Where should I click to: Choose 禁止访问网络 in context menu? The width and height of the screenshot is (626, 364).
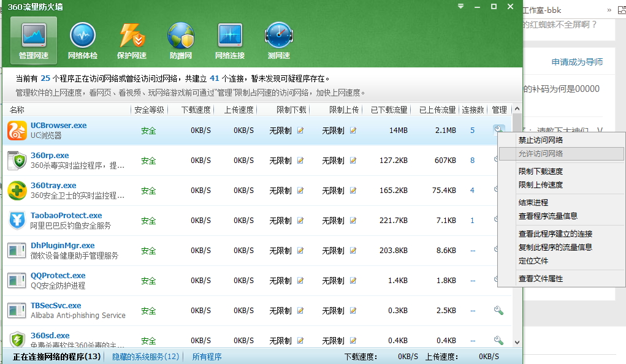(x=562, y=140)
